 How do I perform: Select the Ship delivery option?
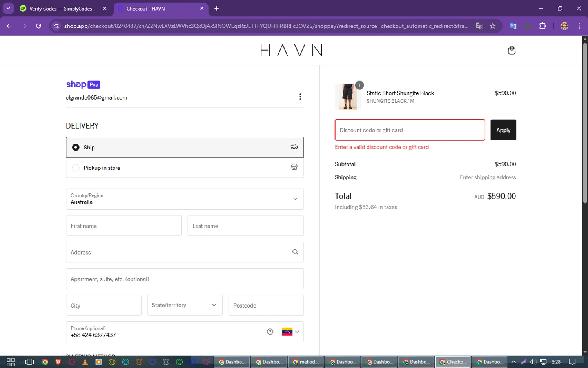[x=185, y=147]
